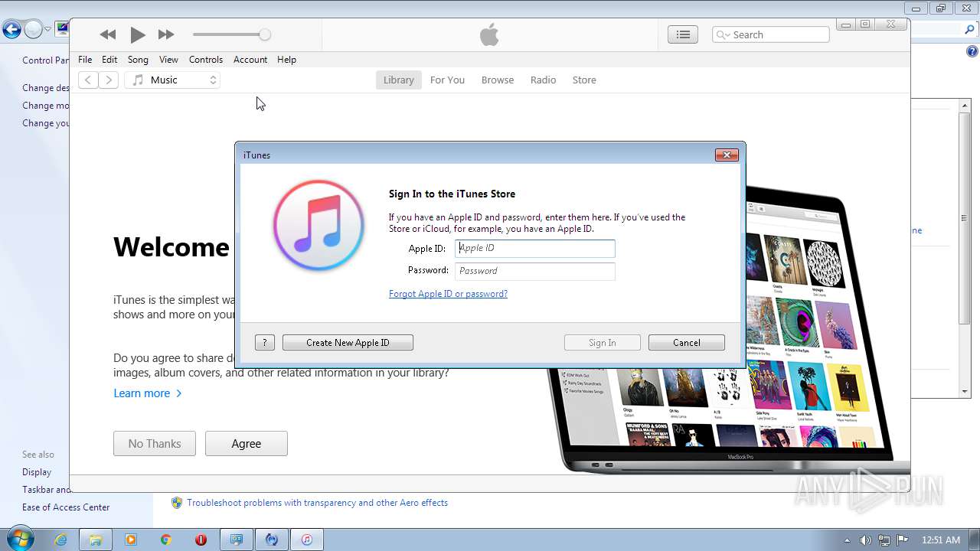Image resolution: width=980 pixels, height=551 pixels.
Task: Open the Display link in Control Panel
Action: pyautogui.click(x=37, y=472)
